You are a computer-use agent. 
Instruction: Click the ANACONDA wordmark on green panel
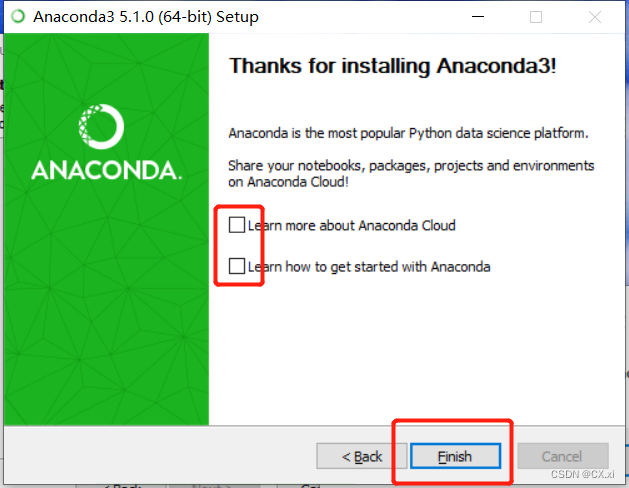coord(107,170)
